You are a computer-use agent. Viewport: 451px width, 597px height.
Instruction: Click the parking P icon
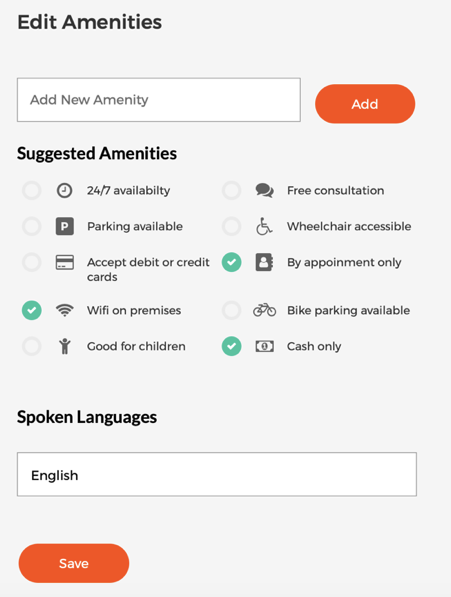[65, 226]
